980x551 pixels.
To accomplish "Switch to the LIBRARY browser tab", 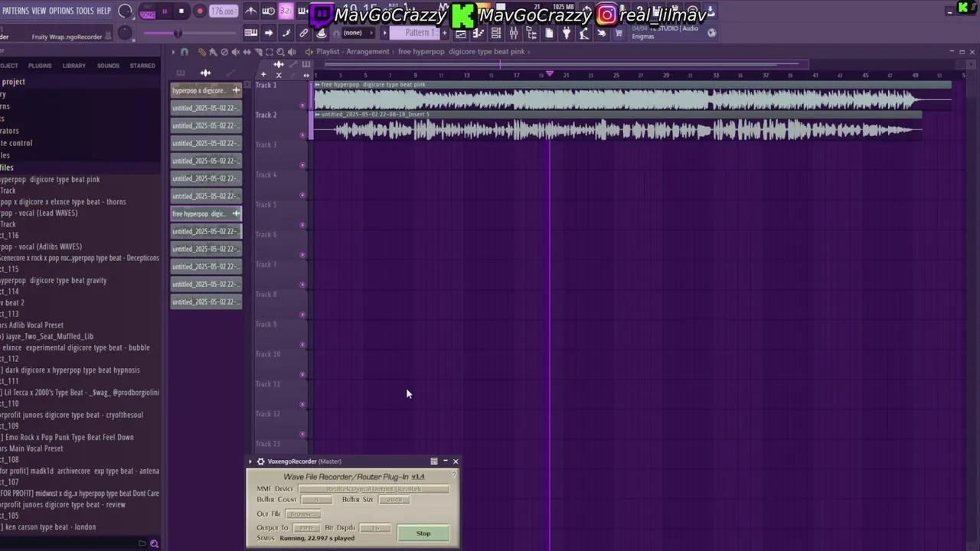I will click(74, 66).
